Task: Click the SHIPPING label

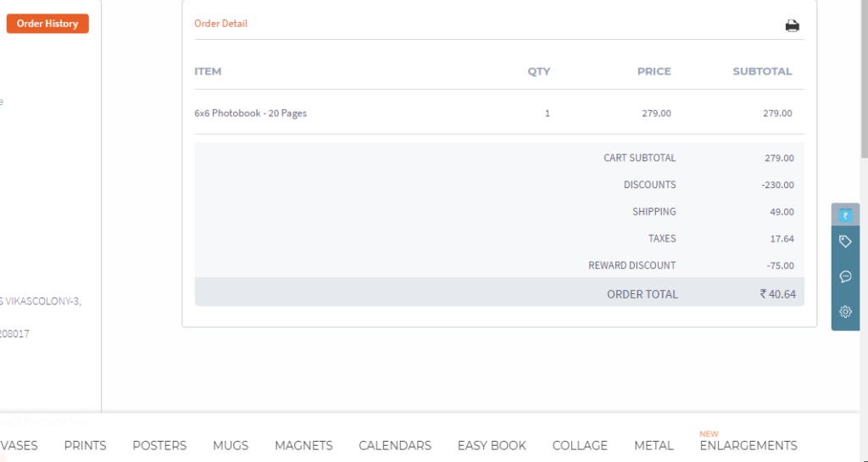Action: (x=654, y=211)
